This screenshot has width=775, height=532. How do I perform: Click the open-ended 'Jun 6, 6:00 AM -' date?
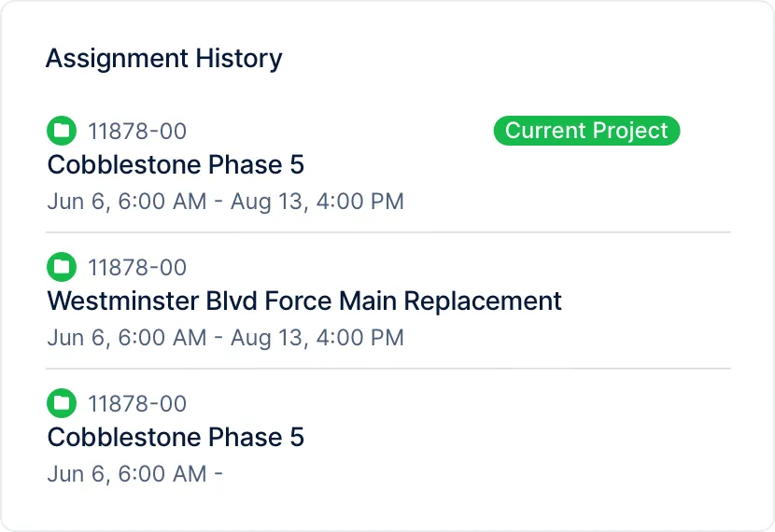click(134, 473)
